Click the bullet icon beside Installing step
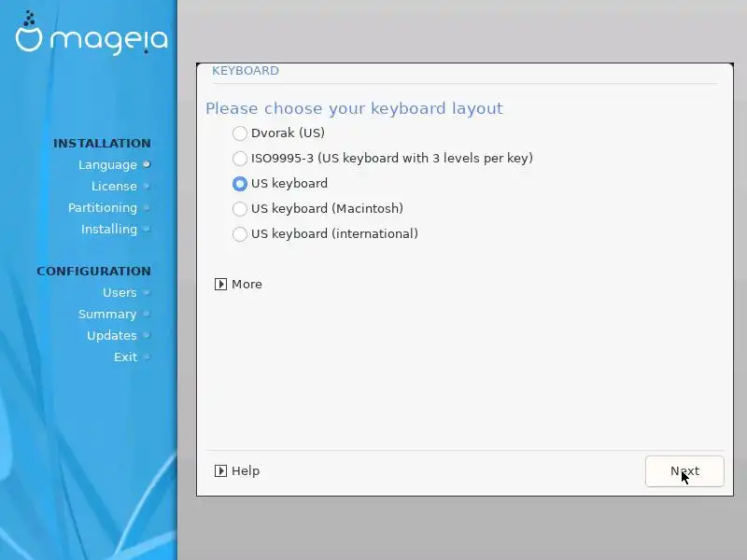This screenshot has width=747, height=560. click(x=147, y=229)
